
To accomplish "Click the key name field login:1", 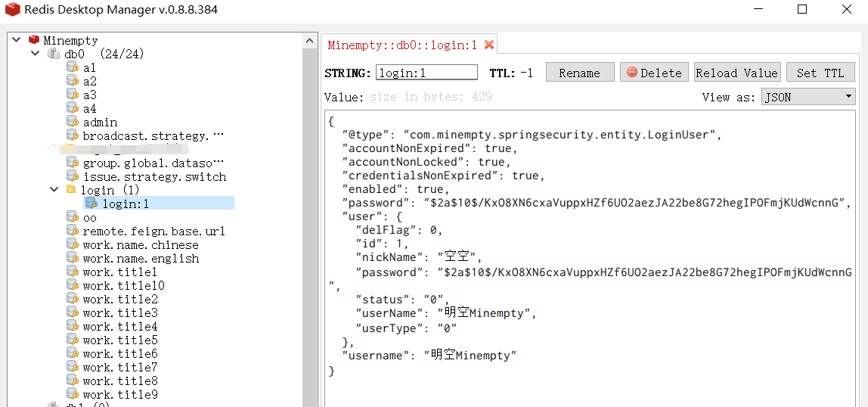I will (x=426, y=73).
